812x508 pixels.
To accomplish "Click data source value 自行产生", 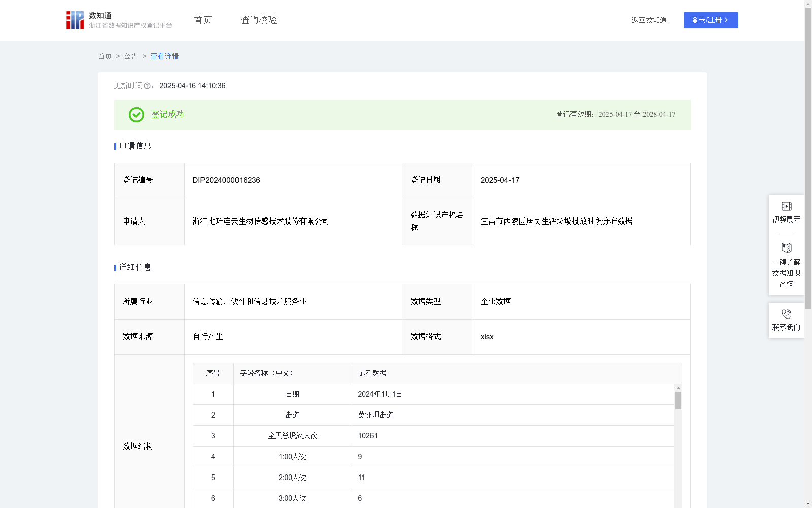I will click(x=208, y=337).
